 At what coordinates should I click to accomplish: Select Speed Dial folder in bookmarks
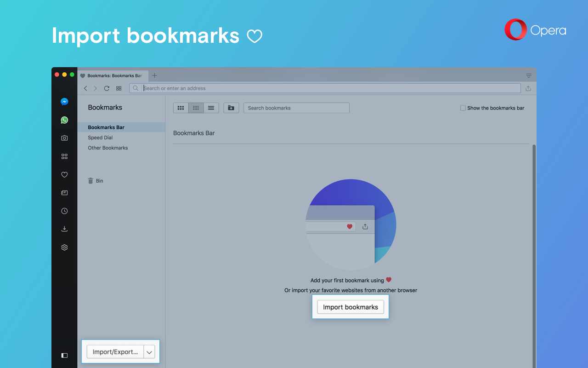point(100,138)
